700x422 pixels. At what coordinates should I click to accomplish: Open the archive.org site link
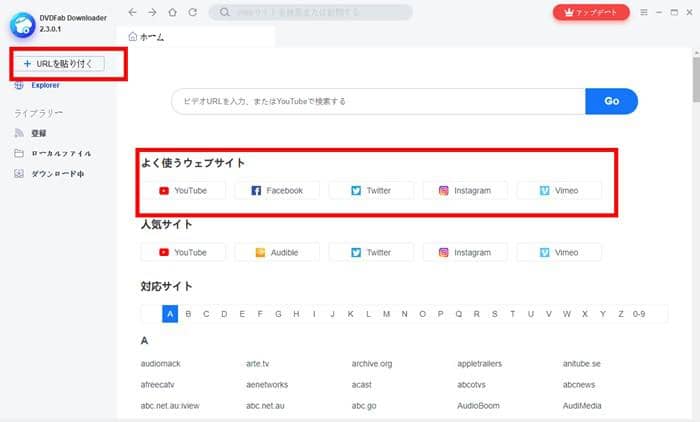pyautogui.click(x=371, y=363)
